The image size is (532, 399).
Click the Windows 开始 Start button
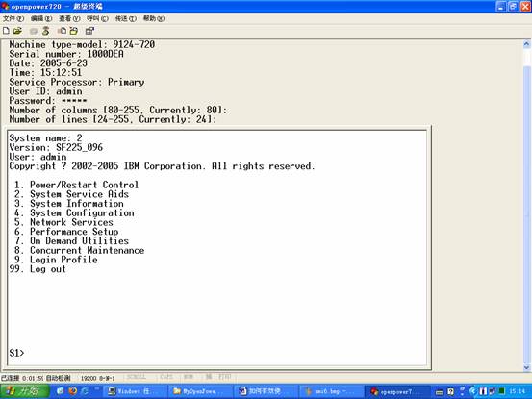point(25,391)
